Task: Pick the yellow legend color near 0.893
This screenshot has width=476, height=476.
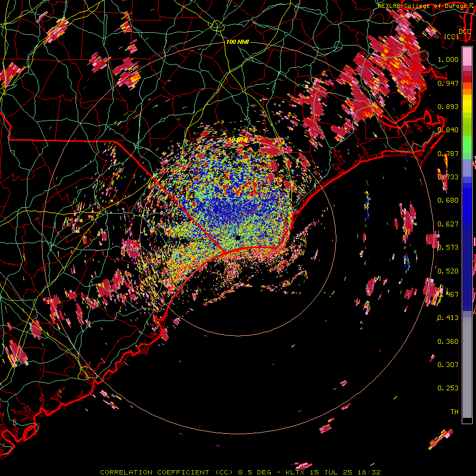Action: (467, 104)
